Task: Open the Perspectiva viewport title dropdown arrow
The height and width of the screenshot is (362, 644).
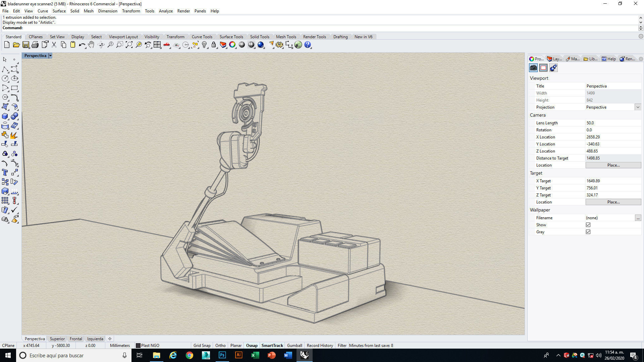Action: pos(50,56)
